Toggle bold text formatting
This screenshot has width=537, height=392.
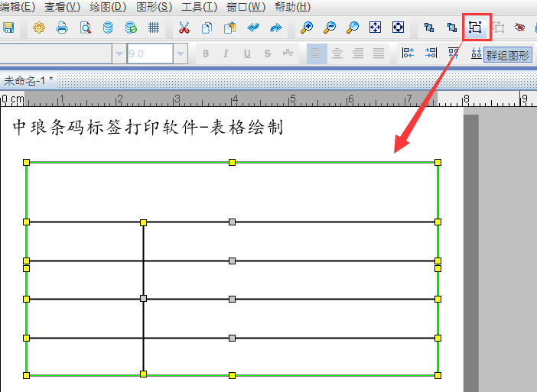coord(206,53)
